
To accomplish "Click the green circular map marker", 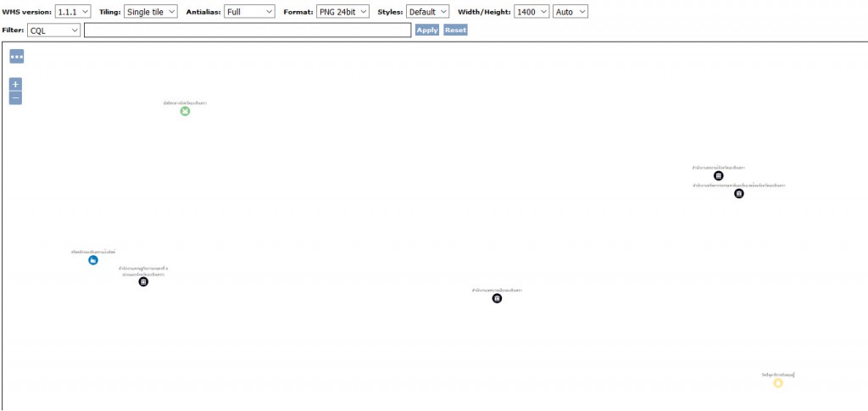I will click(x=185, y=111).
